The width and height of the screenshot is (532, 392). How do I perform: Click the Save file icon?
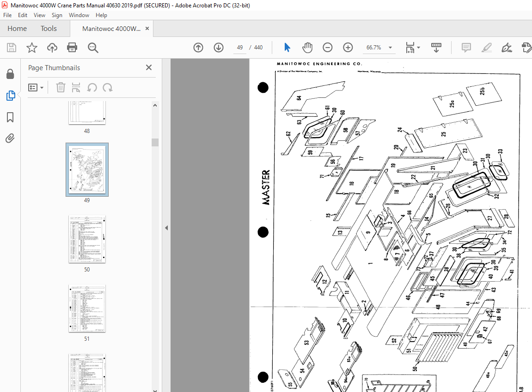click(x=12, y=48)
